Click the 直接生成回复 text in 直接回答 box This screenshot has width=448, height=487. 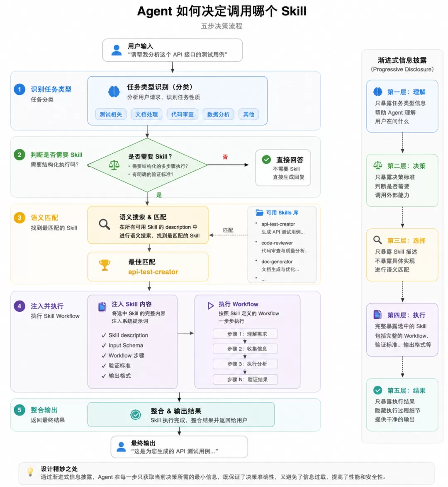click(289, 177)
